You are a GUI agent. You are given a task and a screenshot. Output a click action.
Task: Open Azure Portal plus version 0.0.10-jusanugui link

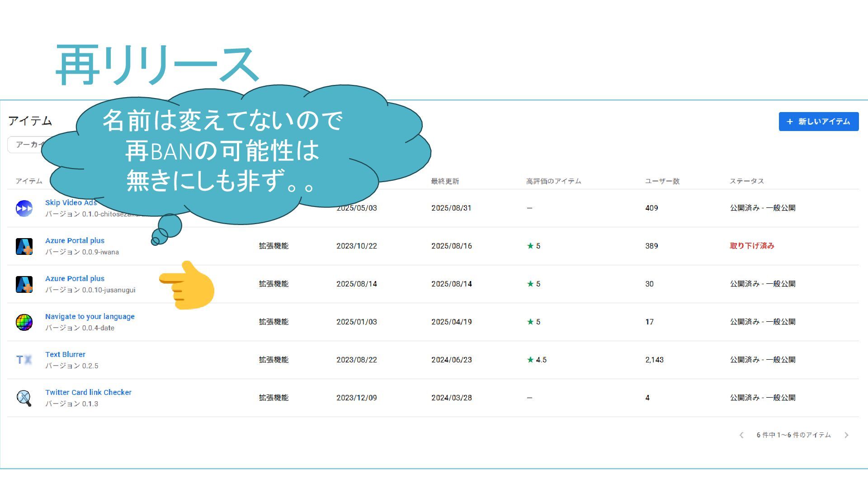75,279
